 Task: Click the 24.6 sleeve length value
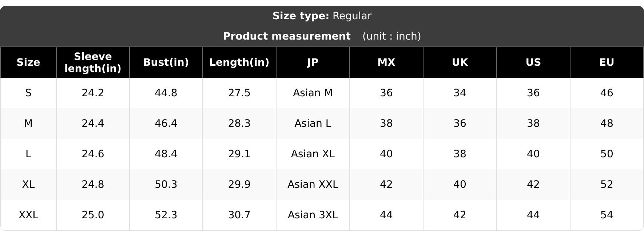(x=93, y=154)
